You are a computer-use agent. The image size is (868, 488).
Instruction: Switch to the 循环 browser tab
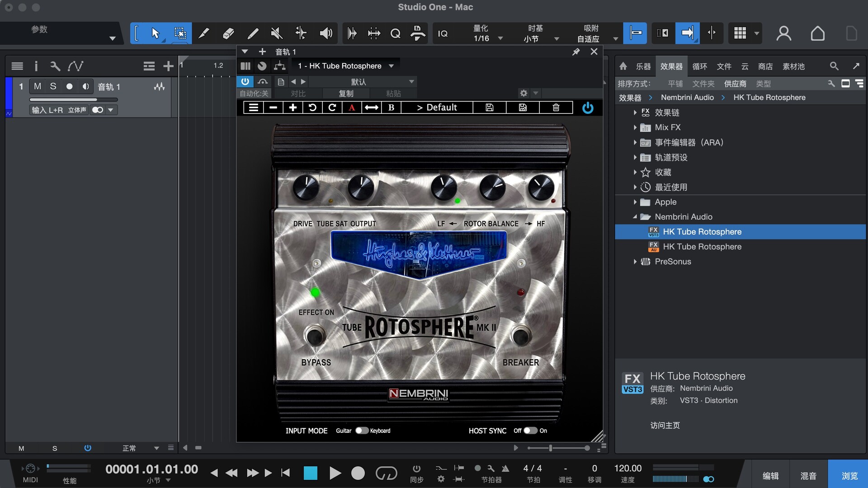[699, 66]
